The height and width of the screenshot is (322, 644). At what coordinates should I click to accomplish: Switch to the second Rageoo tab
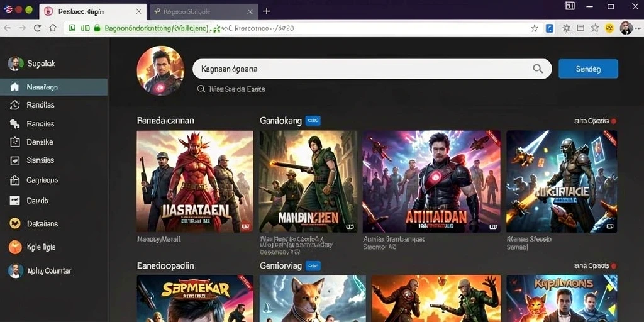pyautogui.click(x=204, y=11)
